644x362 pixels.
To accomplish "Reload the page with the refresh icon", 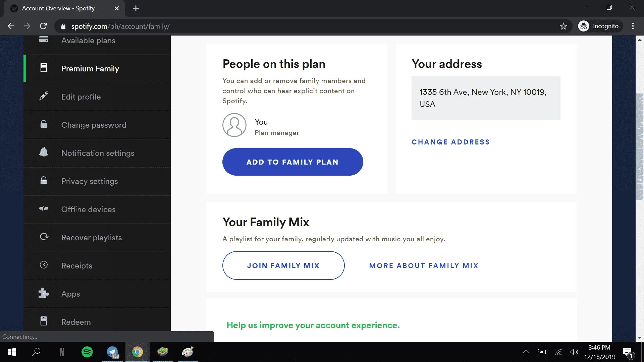I will [43, 26].
